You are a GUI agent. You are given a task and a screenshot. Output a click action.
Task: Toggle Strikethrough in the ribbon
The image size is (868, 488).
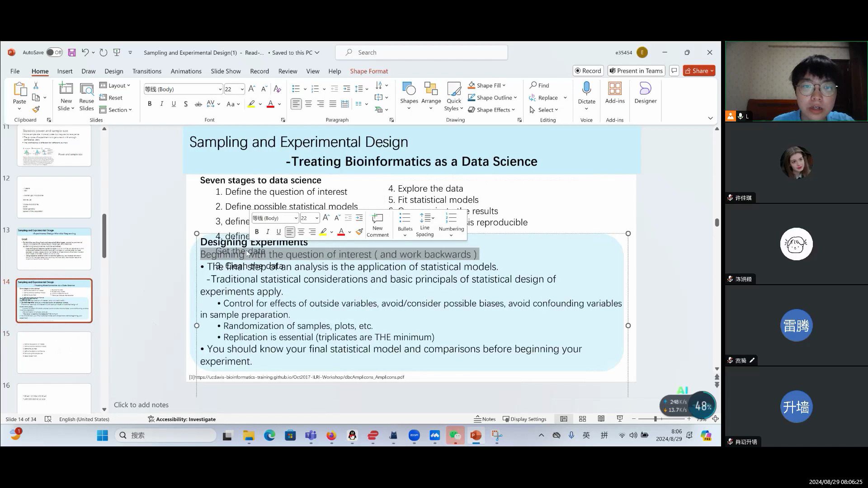[x=198, y=104]
